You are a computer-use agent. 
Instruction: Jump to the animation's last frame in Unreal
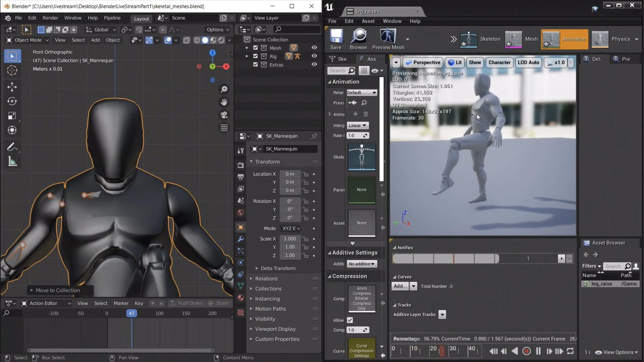(559, 351)
